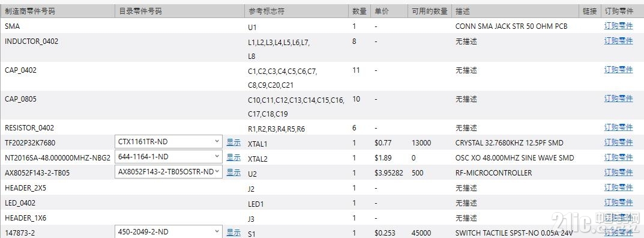Click the 数量 column header

tap(360, 11)
